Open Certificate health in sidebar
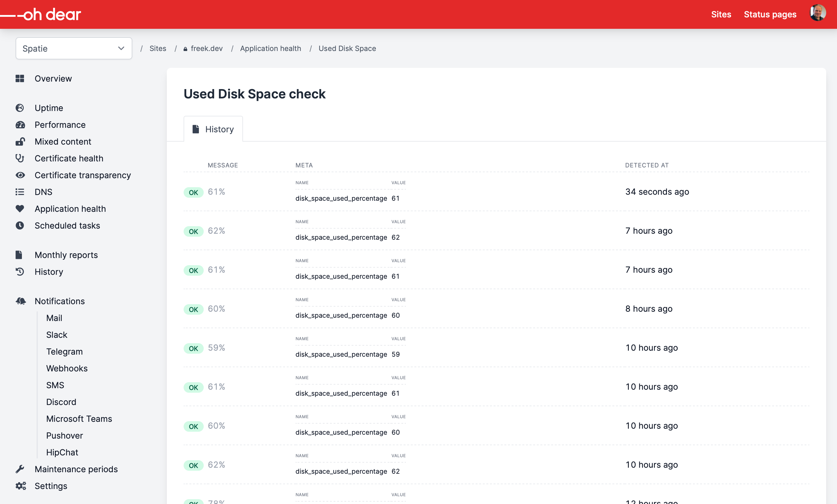Screen dimensions: 837x504 pos(69,158)
